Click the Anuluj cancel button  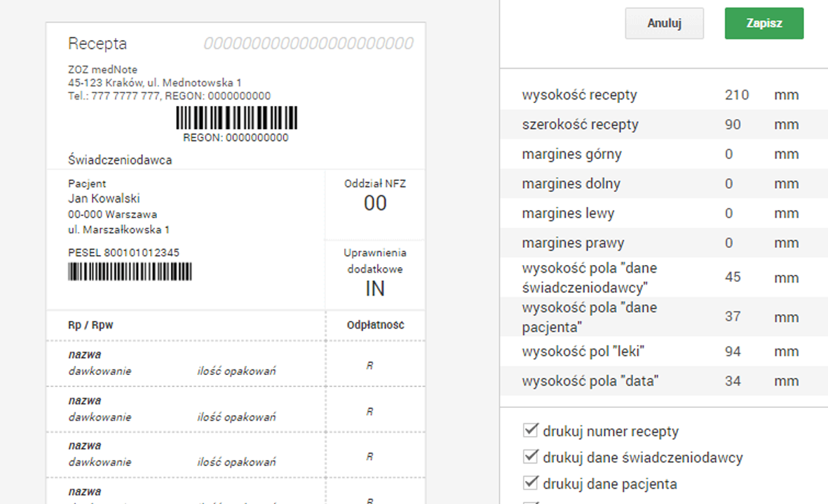click(x=665, y=23)
